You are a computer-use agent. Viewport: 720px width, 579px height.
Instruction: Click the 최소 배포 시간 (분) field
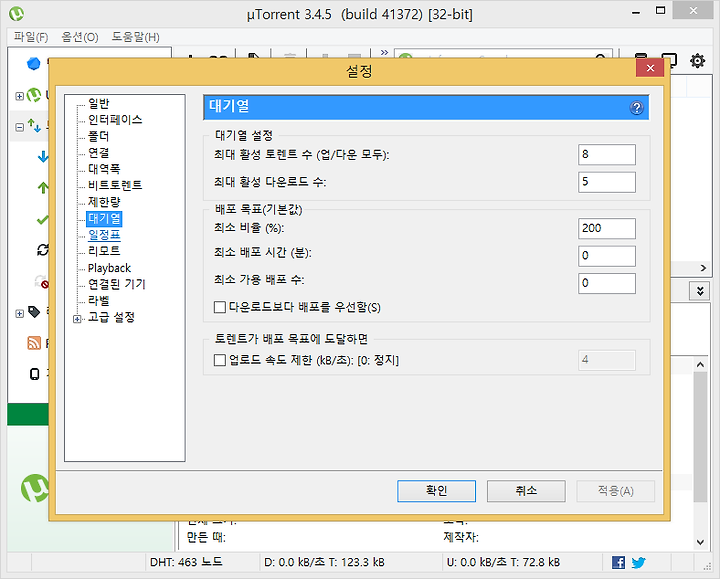click(x=607, y=256)
